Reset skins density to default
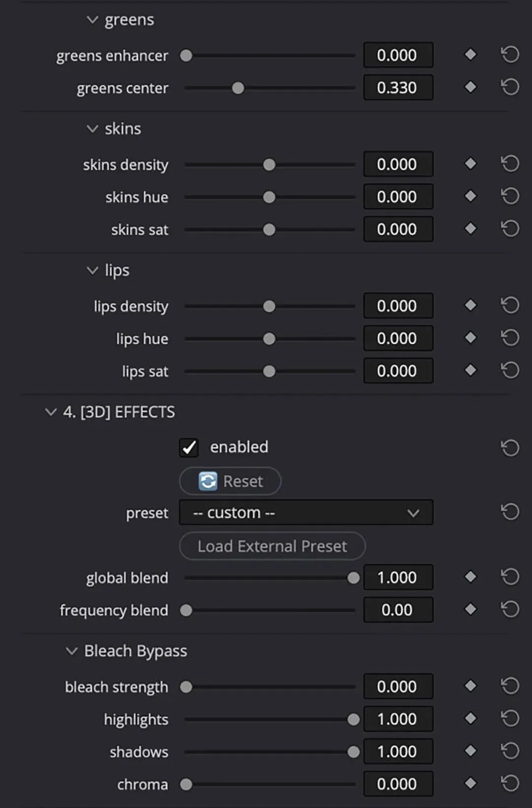532x808 pixels. pyautogui.click(x=510, y=164)
